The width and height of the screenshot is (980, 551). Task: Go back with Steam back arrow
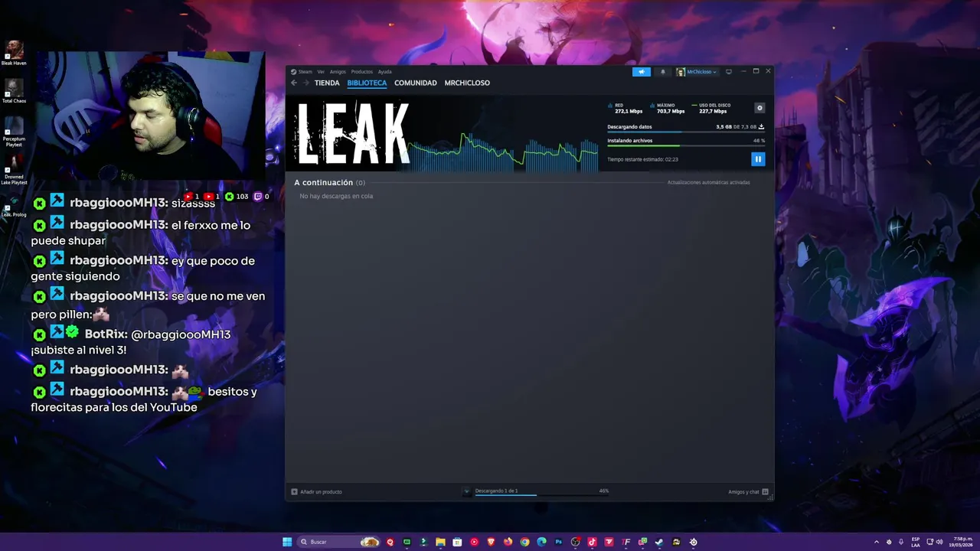(294, 83)
